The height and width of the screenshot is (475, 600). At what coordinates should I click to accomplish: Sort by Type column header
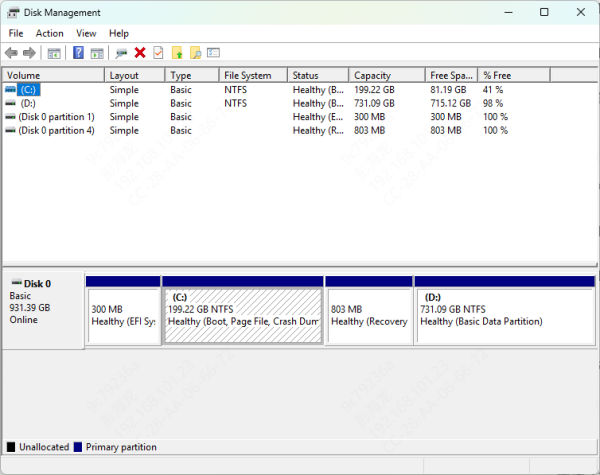tap(192, 75)
